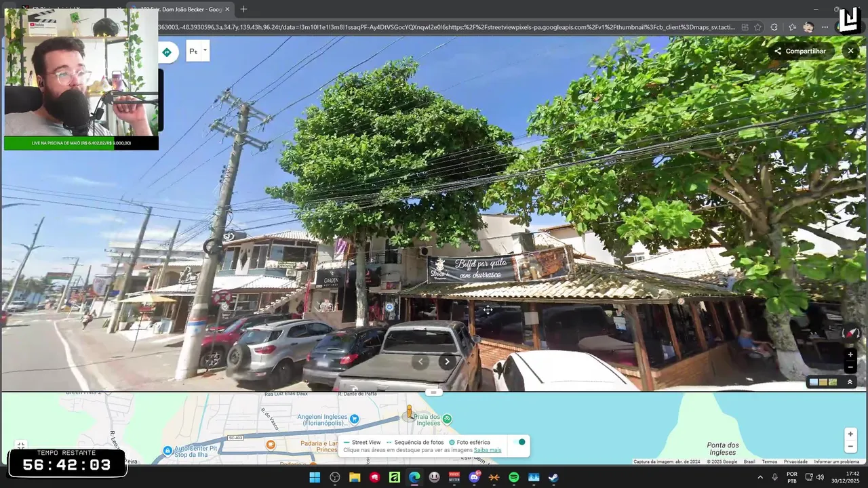The height and width of the screenshot is (488, 868).
Task: Click the Auto Center Pit Stop da Ilha pin
Action: (x=167, y=450)
